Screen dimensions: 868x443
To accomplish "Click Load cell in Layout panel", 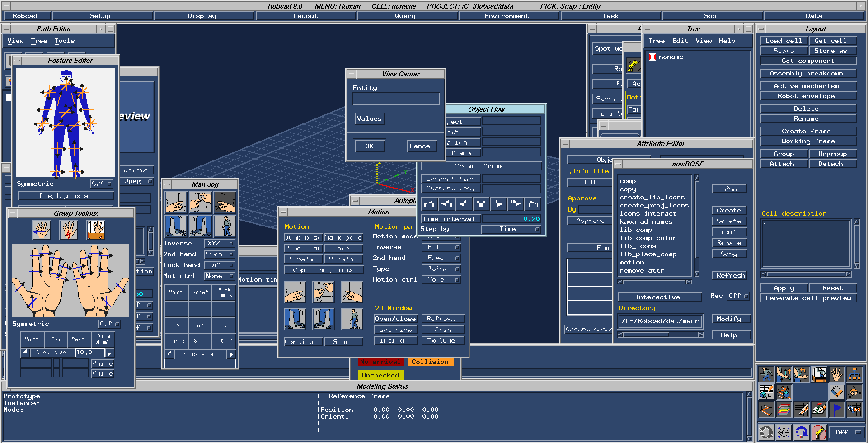I will click(784, 41).
